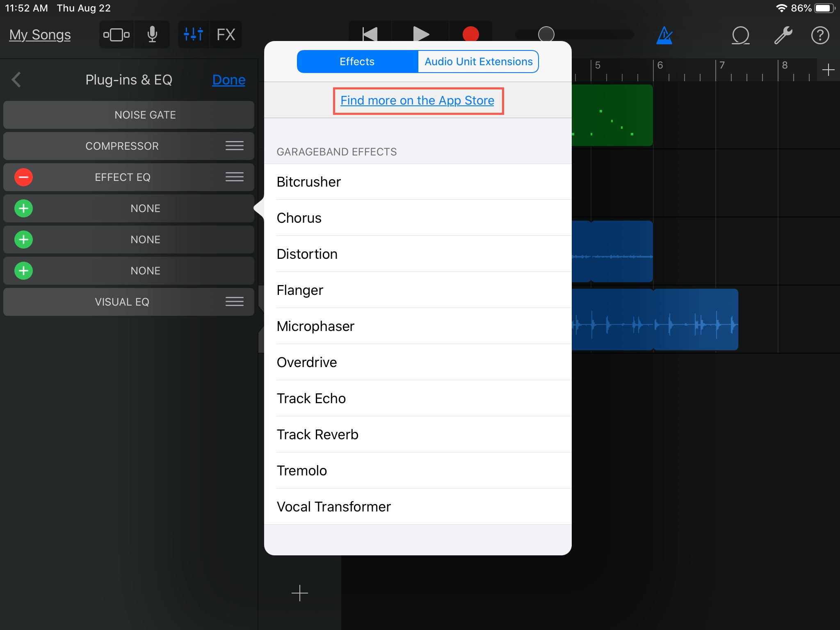Add plug-in to second NONE slot
This screenshot has height=630, width=840.
[x=24, y=240]
